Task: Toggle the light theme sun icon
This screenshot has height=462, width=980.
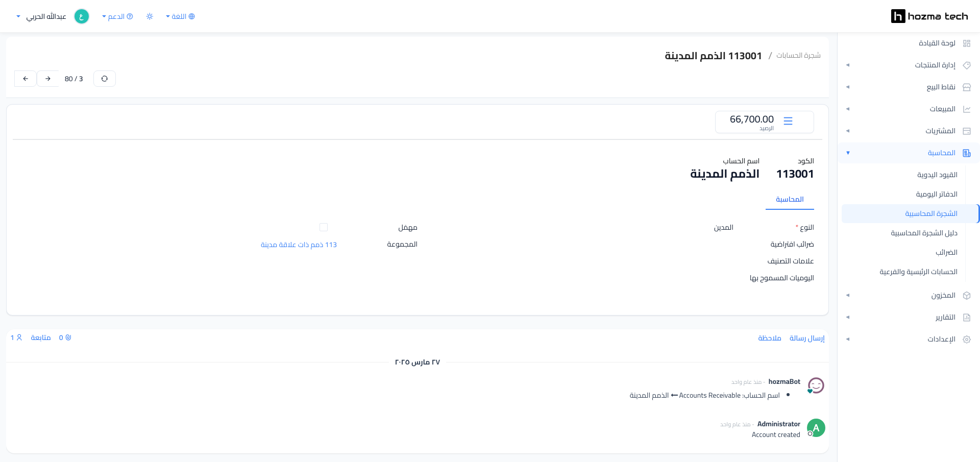Action: click(150, 16)
